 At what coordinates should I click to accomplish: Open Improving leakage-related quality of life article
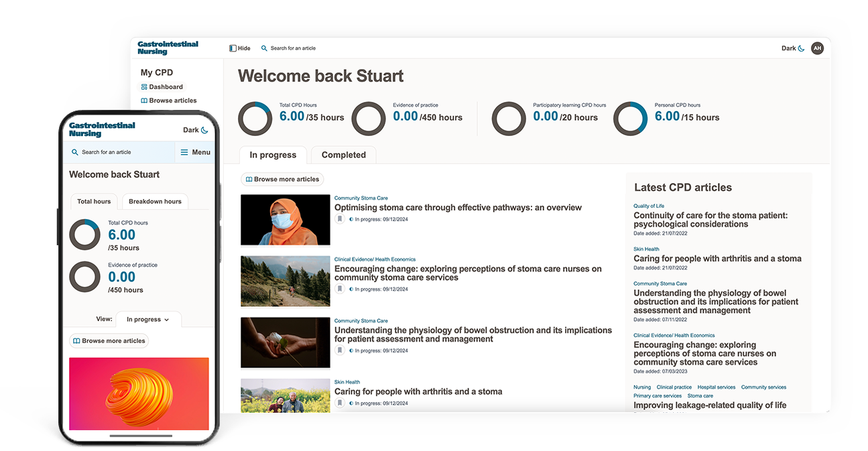click(x=710, y=405)
